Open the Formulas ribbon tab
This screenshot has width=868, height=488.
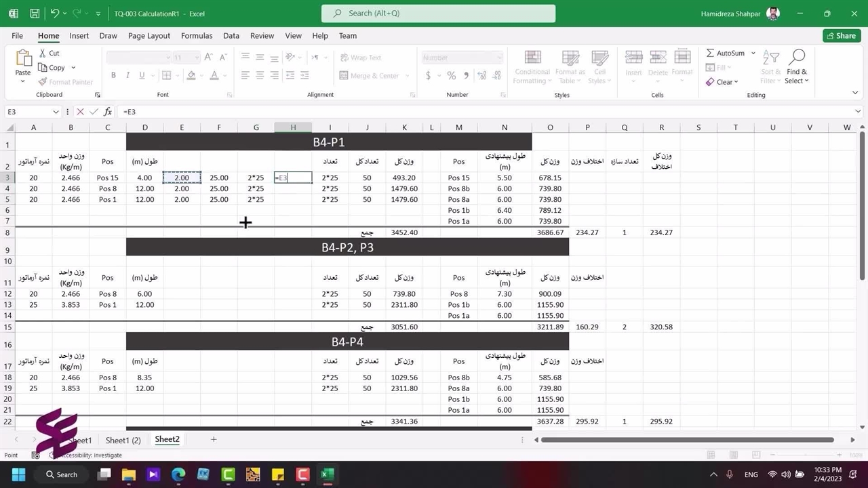point(197,36)
